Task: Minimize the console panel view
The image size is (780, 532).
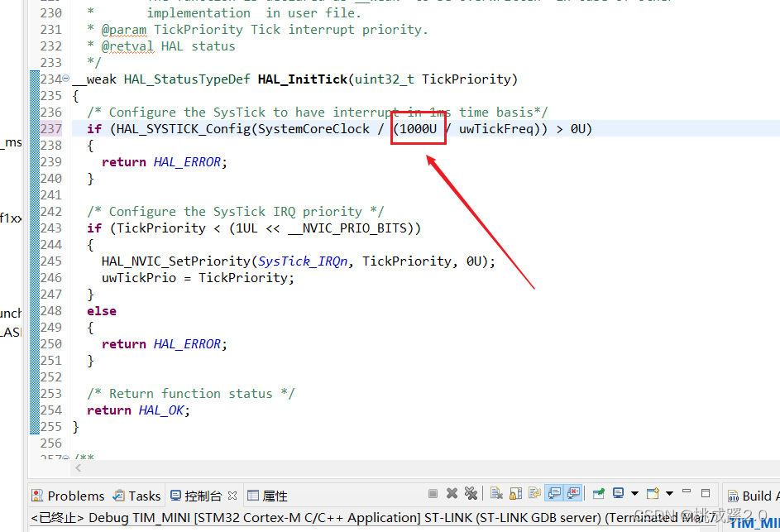Action: (687, 491)
